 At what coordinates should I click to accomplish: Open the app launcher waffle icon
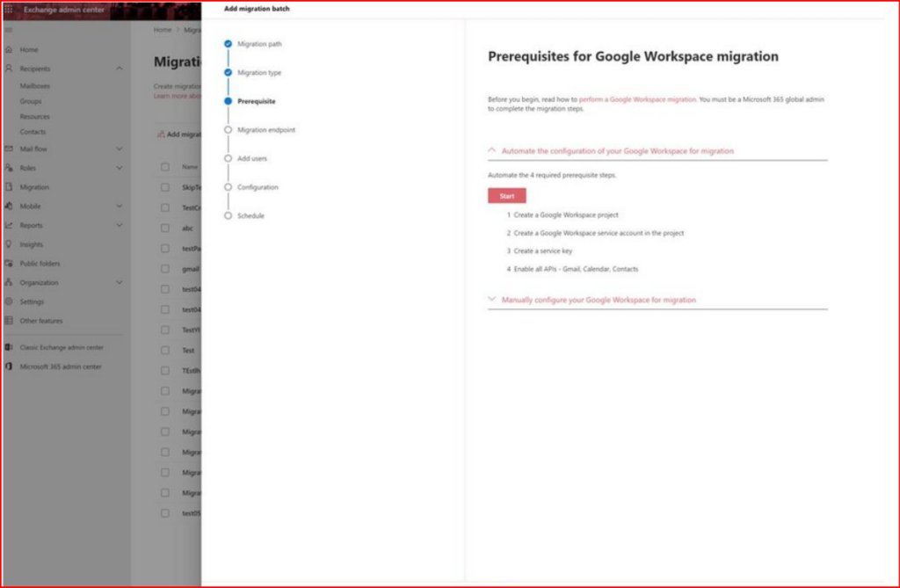click(9, 9)
